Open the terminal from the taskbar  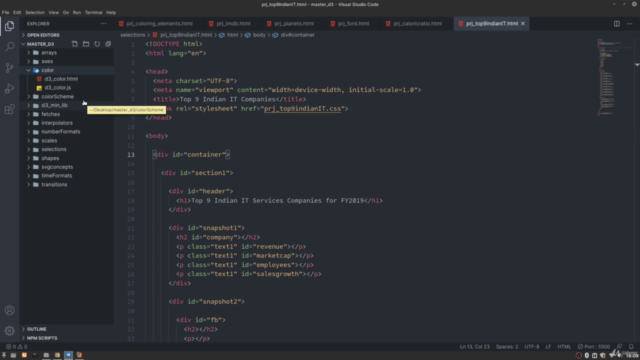35,355
